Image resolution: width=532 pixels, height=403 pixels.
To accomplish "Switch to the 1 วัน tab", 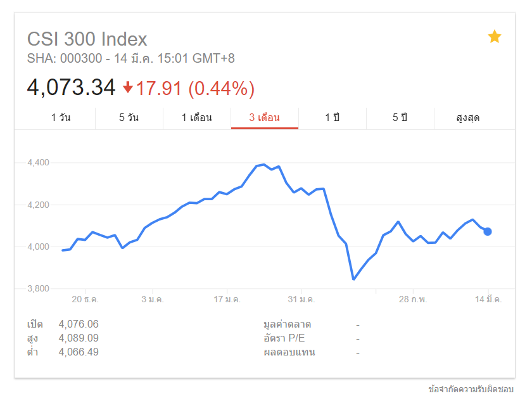I will click(x=61, y=118).
